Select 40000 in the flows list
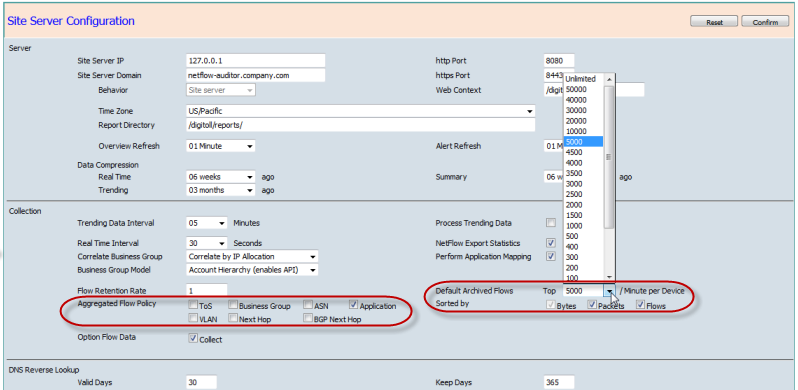 tap(584, 100)
